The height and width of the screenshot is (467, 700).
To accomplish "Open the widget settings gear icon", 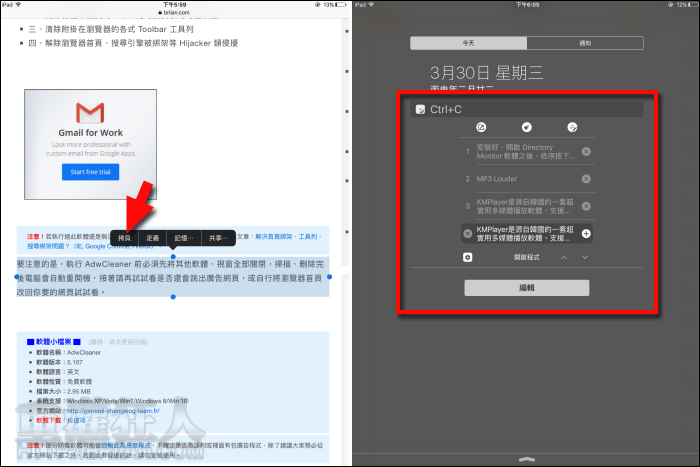I will [467, 257].
